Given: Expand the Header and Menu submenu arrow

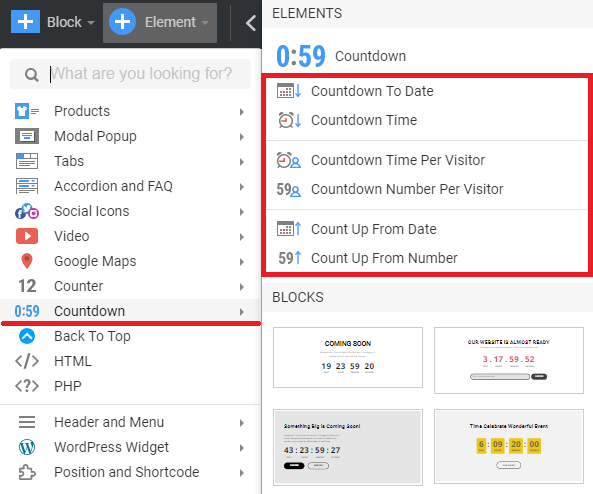Looking at the screenshot, I should point(242,423).
